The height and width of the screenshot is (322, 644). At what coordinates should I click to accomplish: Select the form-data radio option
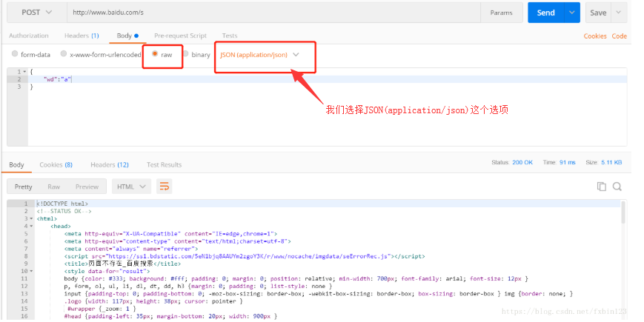[15, 54]
